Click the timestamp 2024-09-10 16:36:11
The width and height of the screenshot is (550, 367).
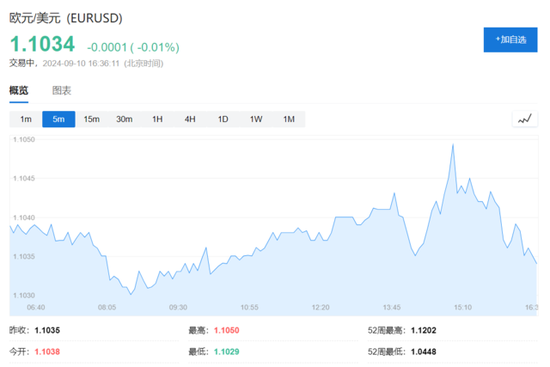point(81,64)
